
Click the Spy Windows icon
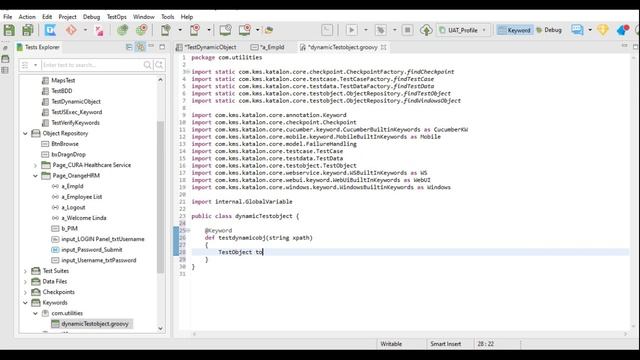pos(225,30)
